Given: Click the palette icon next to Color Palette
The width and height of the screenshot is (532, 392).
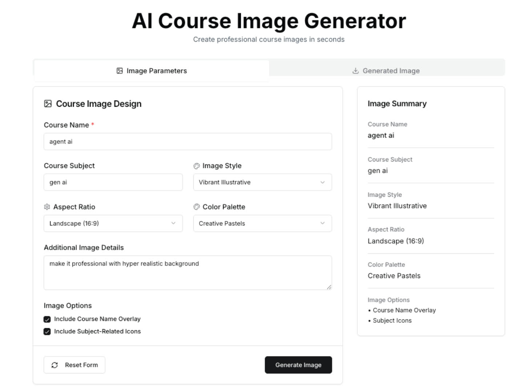Looking at the screenshot, I should (197, 207).
